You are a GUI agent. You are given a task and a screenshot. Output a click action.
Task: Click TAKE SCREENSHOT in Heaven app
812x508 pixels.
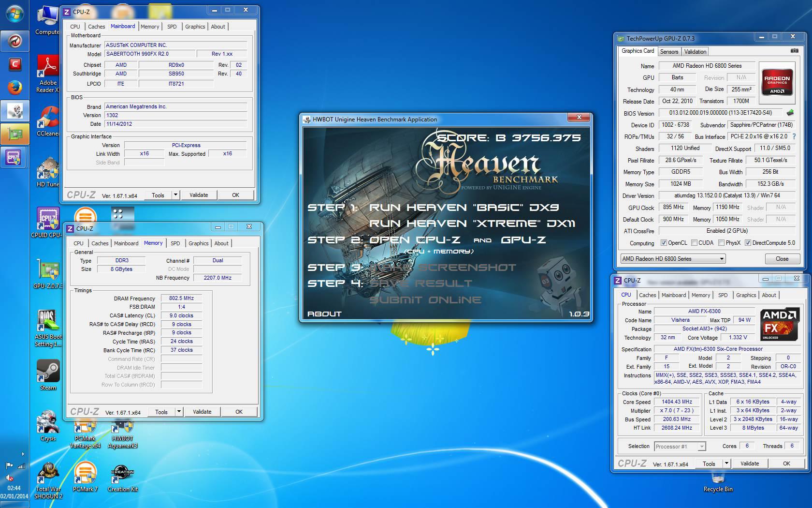coord(443,268)
